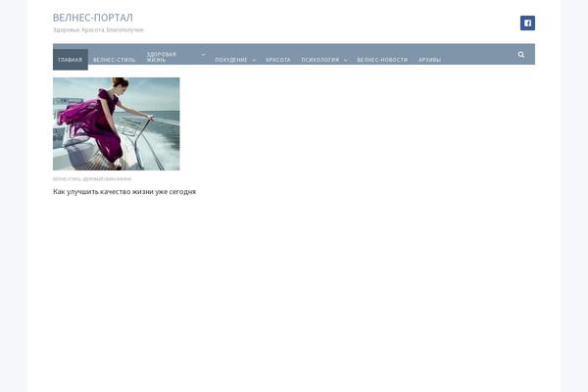The width and height of the screenshot is (588, 392).
Task: Open the ВЕЛНЕС-СТИЛЬ menu item
Action: pyautogui.click(x=114, y=60)
